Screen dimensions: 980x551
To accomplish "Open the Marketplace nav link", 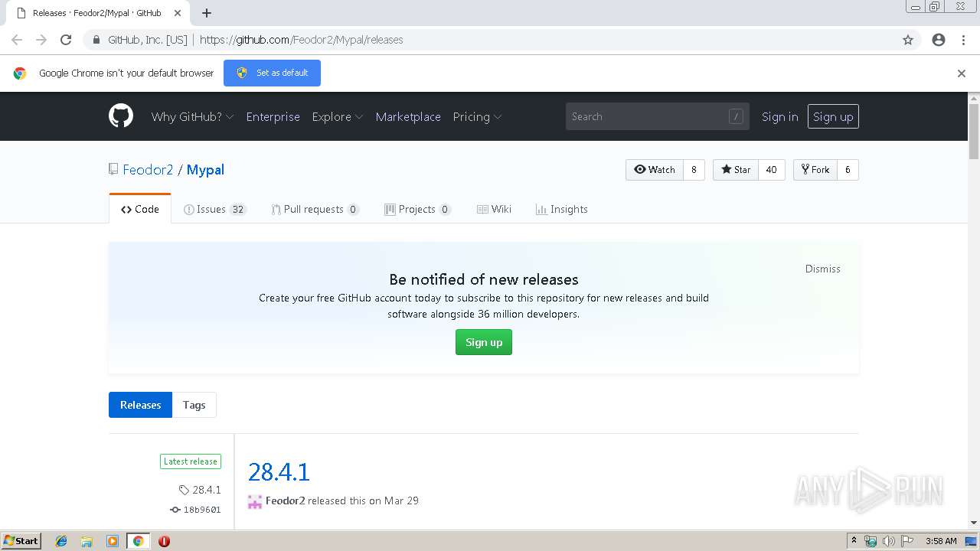I will pyautogui.click(x=408, y=116).
